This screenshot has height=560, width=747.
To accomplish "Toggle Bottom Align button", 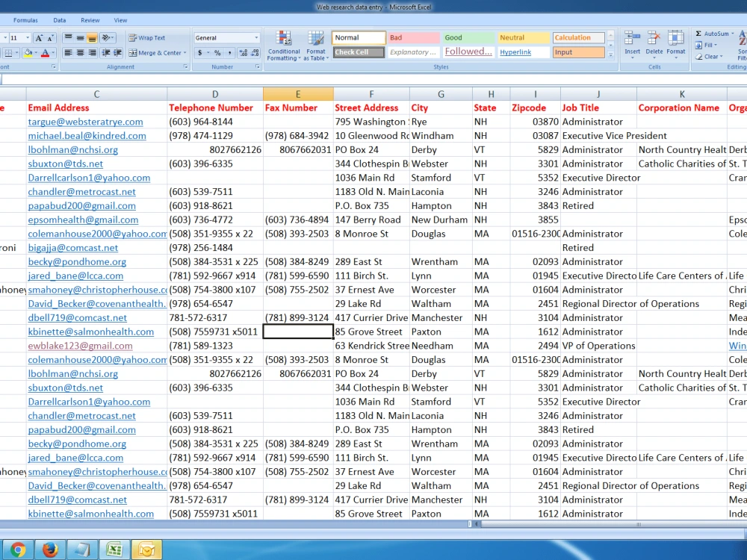I will (x=92, y=37).
